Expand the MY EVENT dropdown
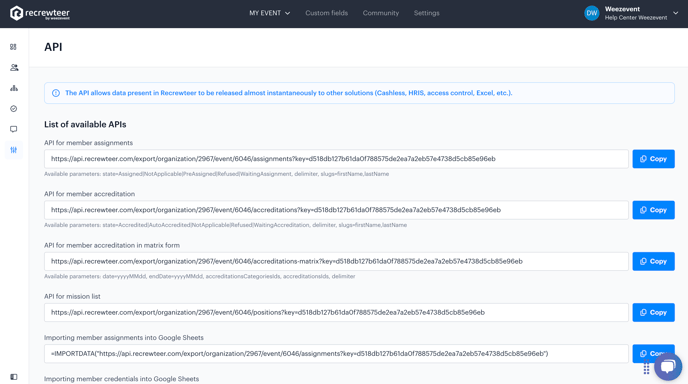The width and height of the screenshot is (688, 384). tap(269, 13)
